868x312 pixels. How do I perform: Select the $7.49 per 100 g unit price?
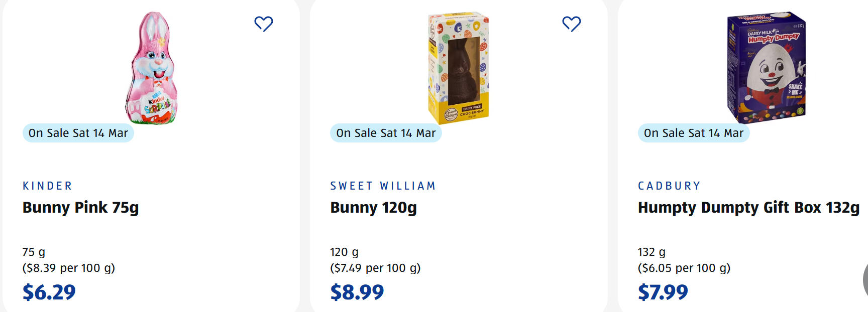tap(375, 268)
